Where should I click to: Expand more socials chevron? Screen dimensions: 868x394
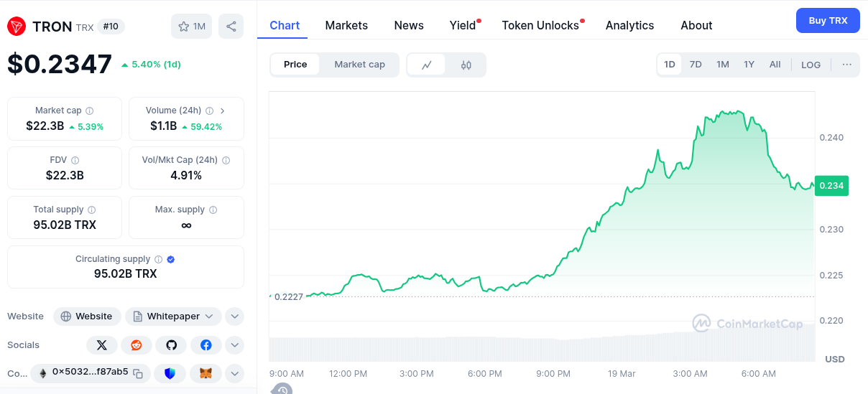pos(234,345)
